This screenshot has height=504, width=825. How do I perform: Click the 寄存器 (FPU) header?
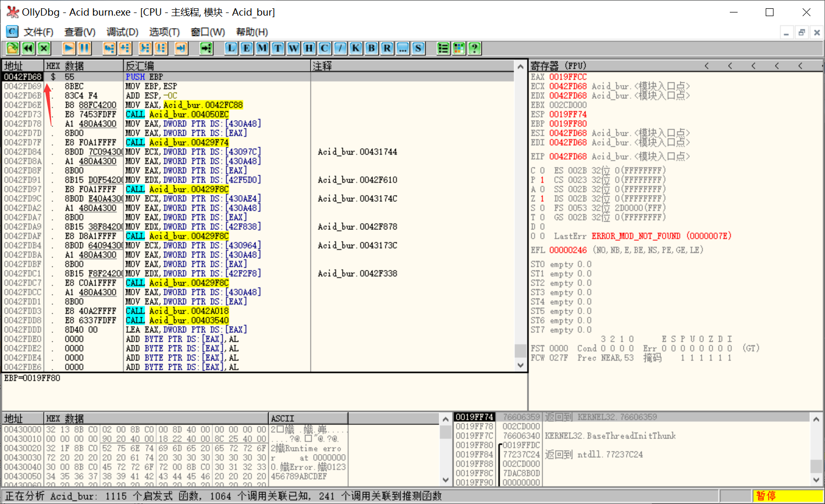(558, 66)
